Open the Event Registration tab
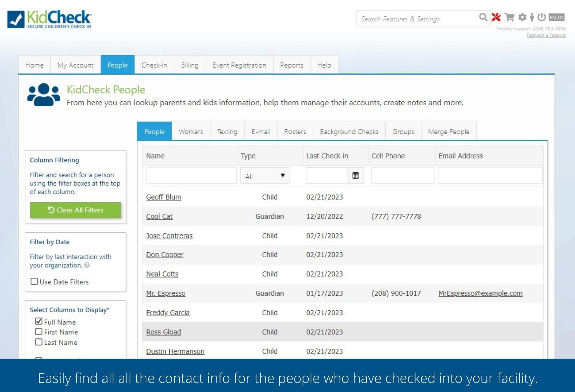The image size is (575, 392). [x=239, y=65]
